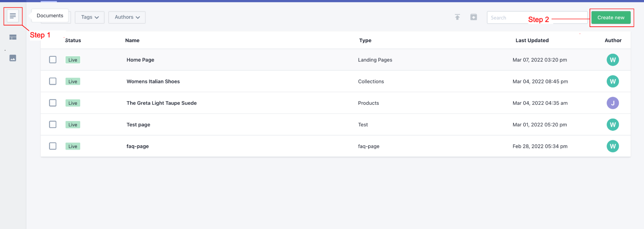Click the archive box icon
Screen dimensions: 644x229
[473, 17]
